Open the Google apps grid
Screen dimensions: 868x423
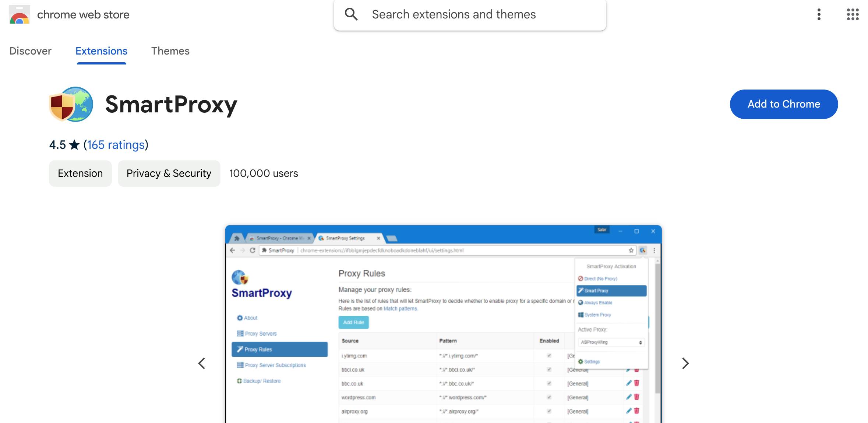(853, 14)
